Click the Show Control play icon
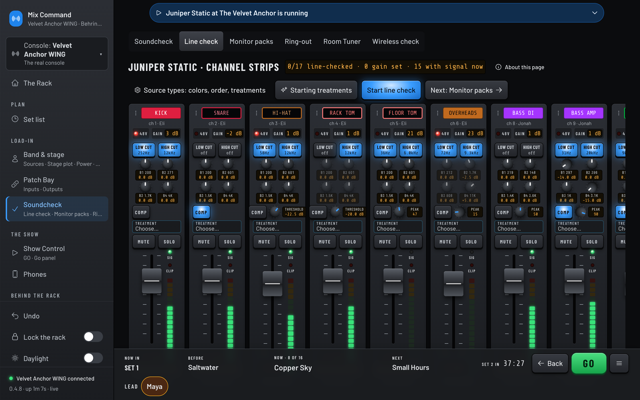 (15, 253)
